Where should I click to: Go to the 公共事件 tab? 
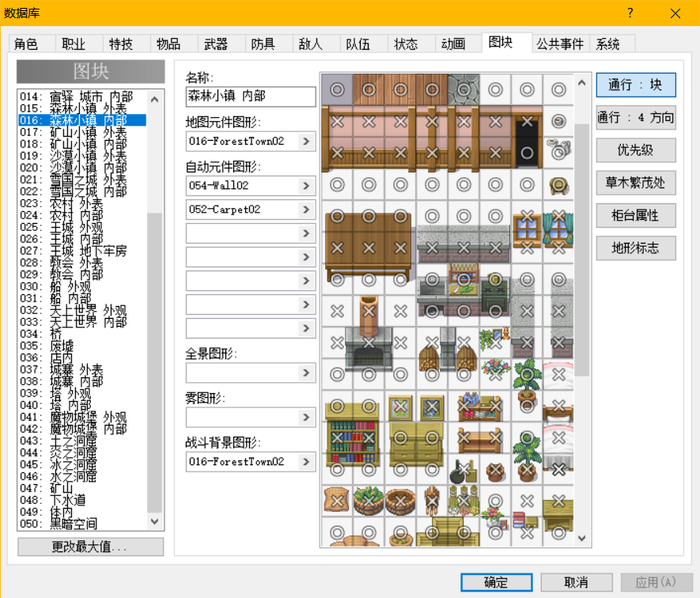(x=560, y=44)
